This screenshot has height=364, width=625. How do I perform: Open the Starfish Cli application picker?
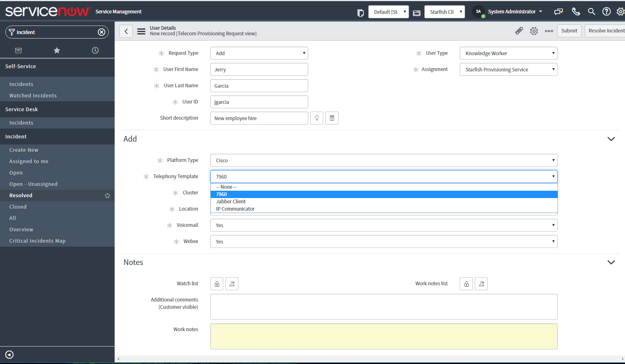point(444,12)
